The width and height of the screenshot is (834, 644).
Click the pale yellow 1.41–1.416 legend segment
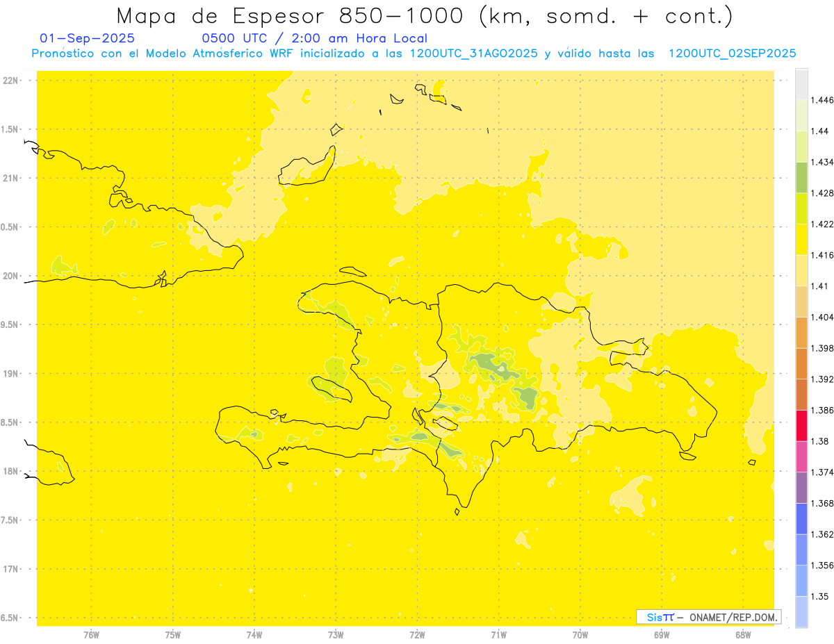point(801,270)
